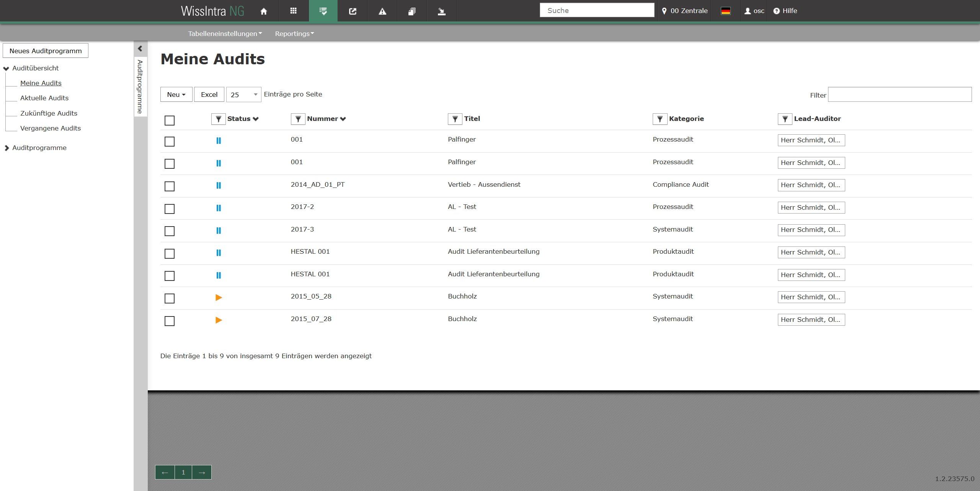This screenshot has height=491, width=980.
Task: Open the Tabelleneinstellungen menu
Action: click(x=225, y=34)
